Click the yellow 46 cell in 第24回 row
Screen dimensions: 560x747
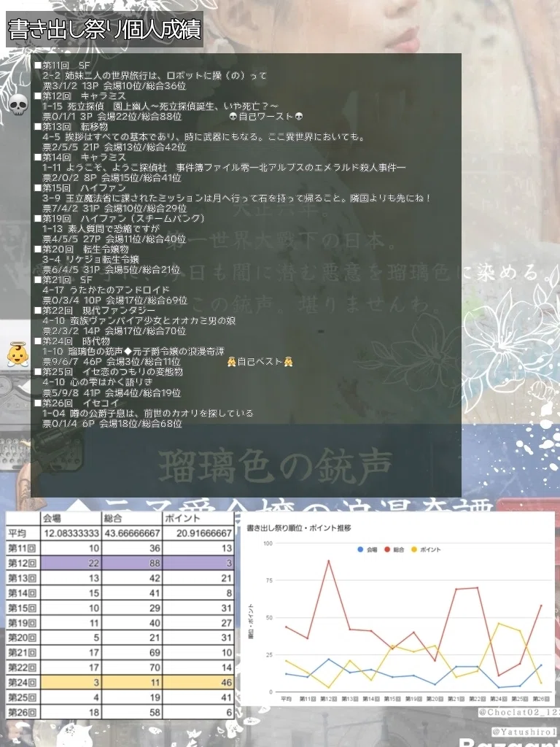198,682
